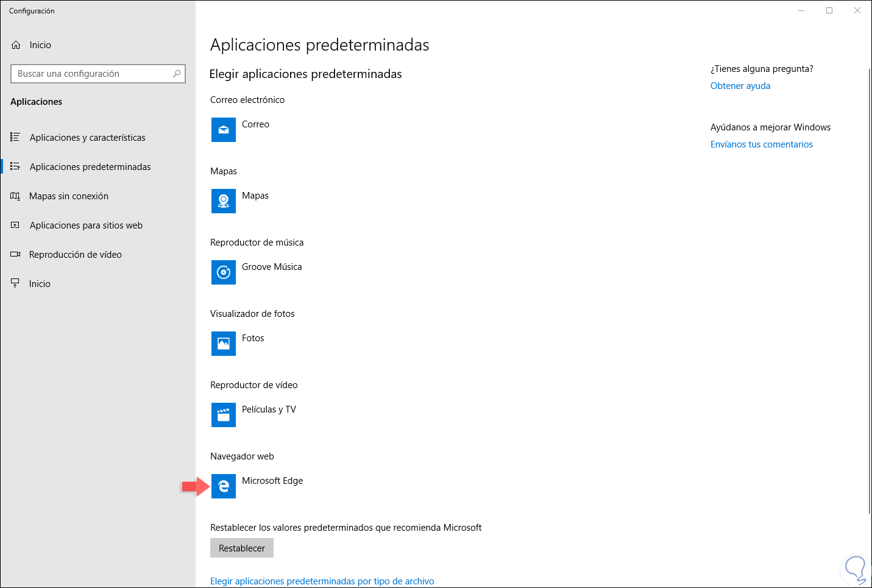This screenshot has width=872, height=588.
Task: Click the Reproductor de música label
Action: tap(257, 243)
